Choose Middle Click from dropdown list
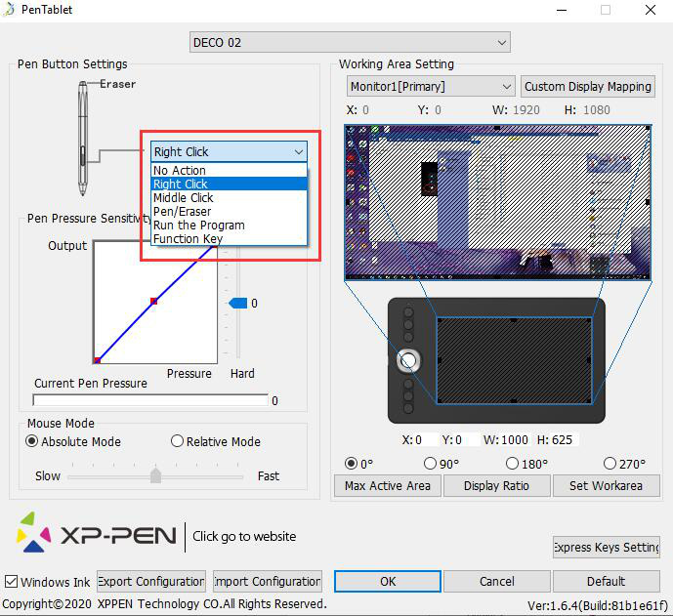The width and height of the screenshot is (673, 616). click(x=183, y=197)
